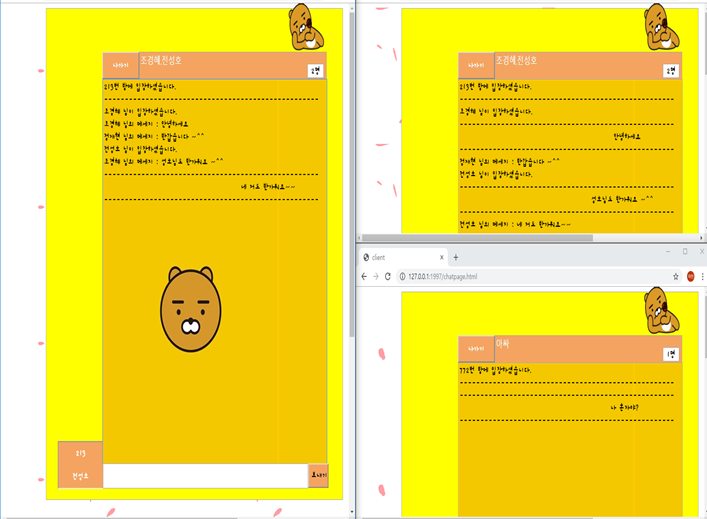Click the room title '조경혜,전성호' in the left window
Screen dimensions: 707x519
(161, 60)
